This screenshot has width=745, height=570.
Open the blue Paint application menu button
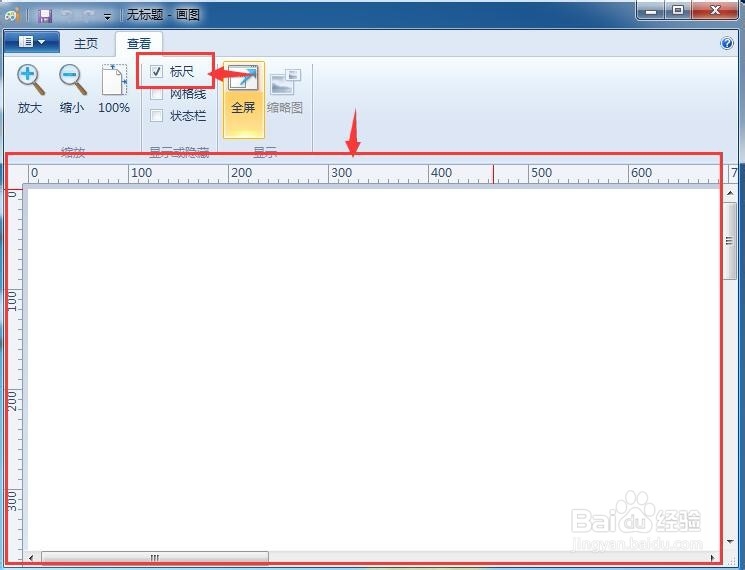pyautogui.click(x=32, y=42)
